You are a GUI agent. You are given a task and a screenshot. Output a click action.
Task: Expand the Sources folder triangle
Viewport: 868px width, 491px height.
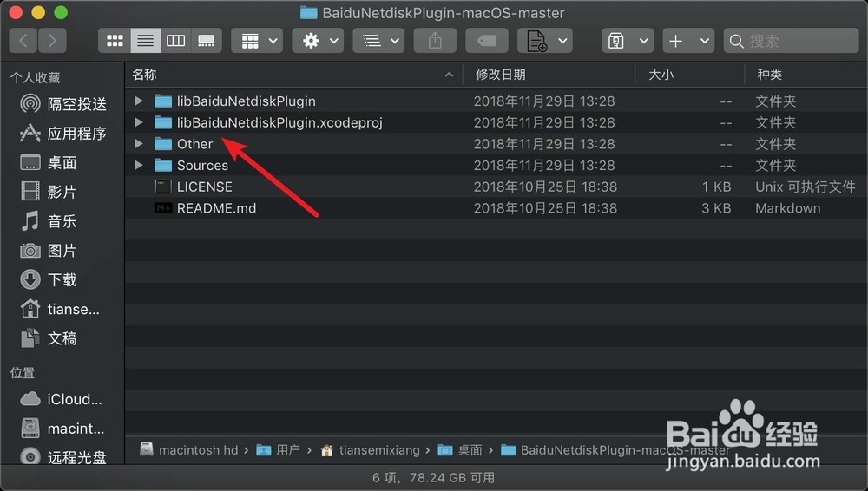point(138,165)
